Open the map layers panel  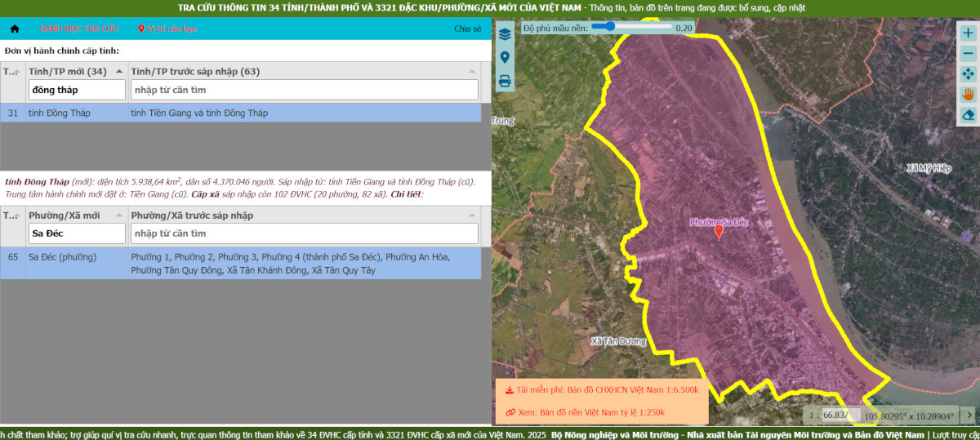coord(505,34)
